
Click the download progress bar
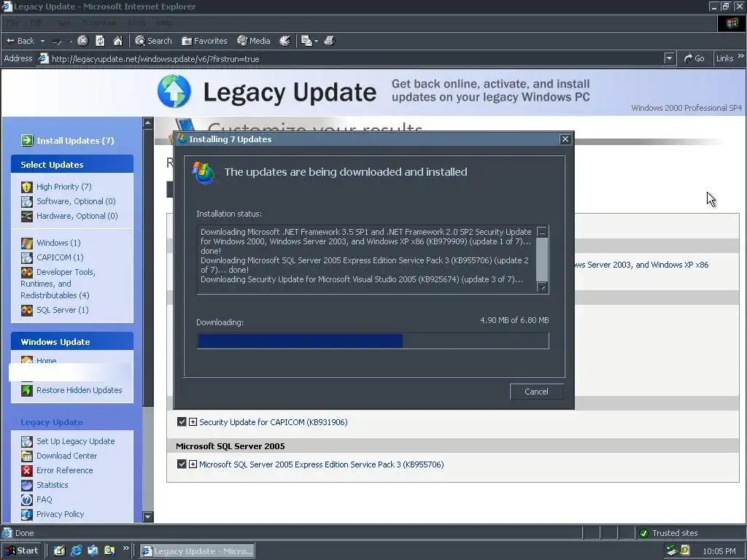[x=373, y=341]
